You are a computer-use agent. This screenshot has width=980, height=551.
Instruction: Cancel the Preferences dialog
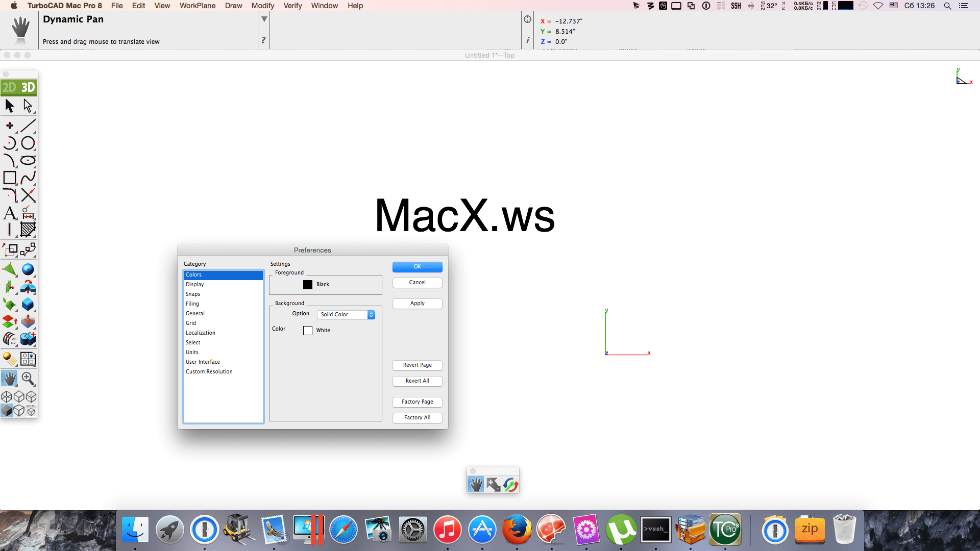(418, 283)
